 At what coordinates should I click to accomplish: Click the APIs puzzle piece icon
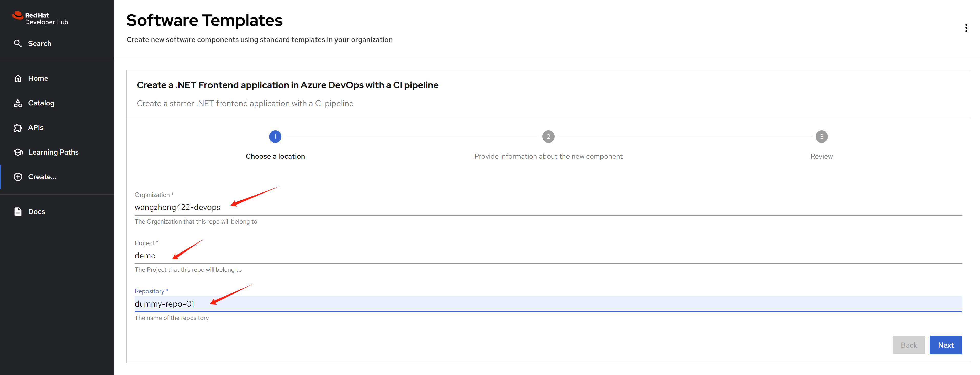18,128
